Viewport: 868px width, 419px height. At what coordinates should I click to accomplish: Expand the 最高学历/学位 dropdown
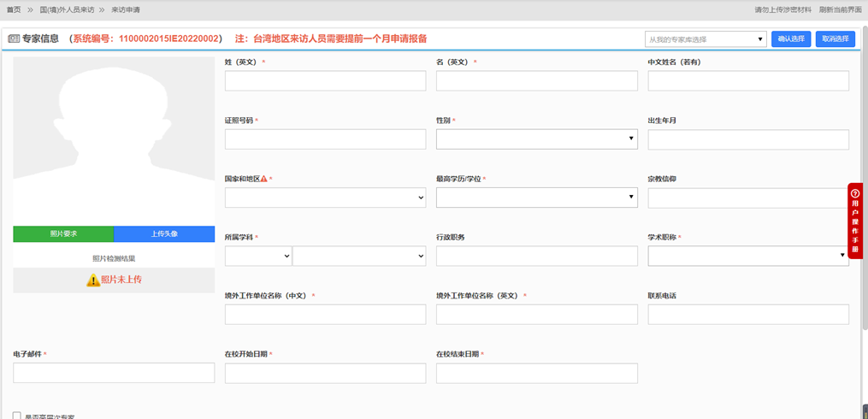[536, 198]
